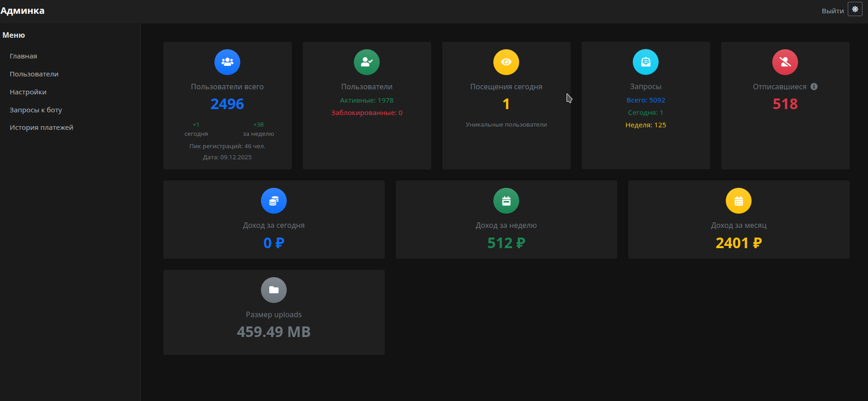Click the blue coins income today icon
Viewport: 868px width, 401px height.
point(274,201)
